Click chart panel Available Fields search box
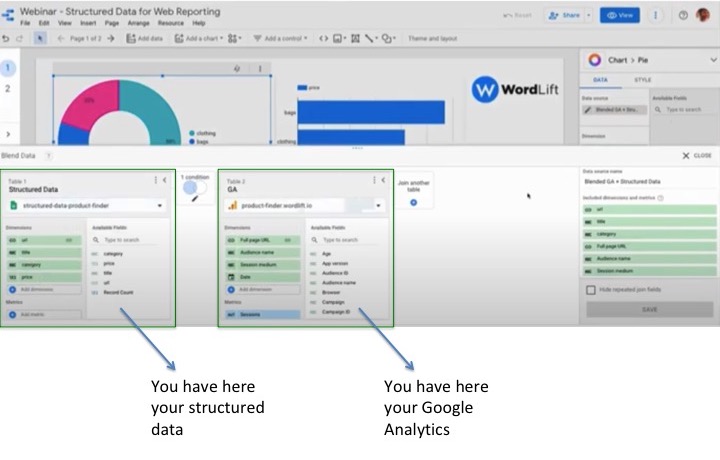 (683, 110)
